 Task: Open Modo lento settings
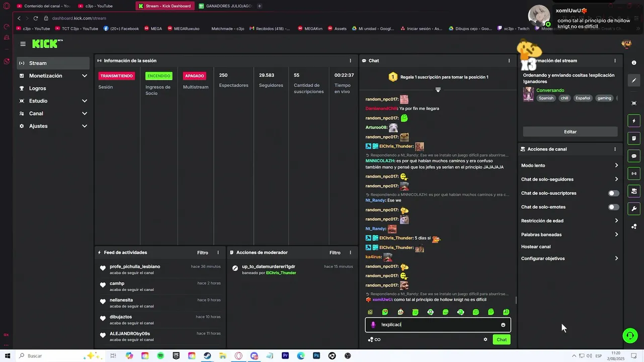coord(570,165)
